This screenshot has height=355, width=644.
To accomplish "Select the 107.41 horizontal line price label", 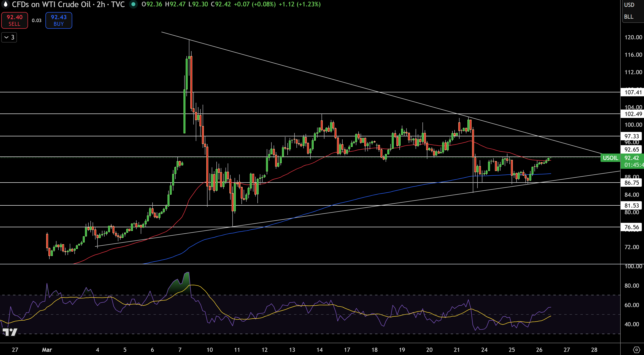I will click(632, 92).
